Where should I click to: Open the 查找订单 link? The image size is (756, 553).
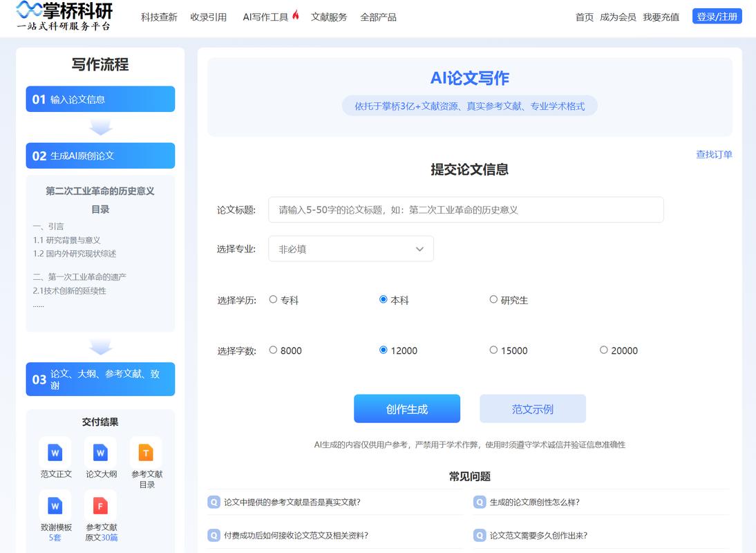tap(715, 154)
